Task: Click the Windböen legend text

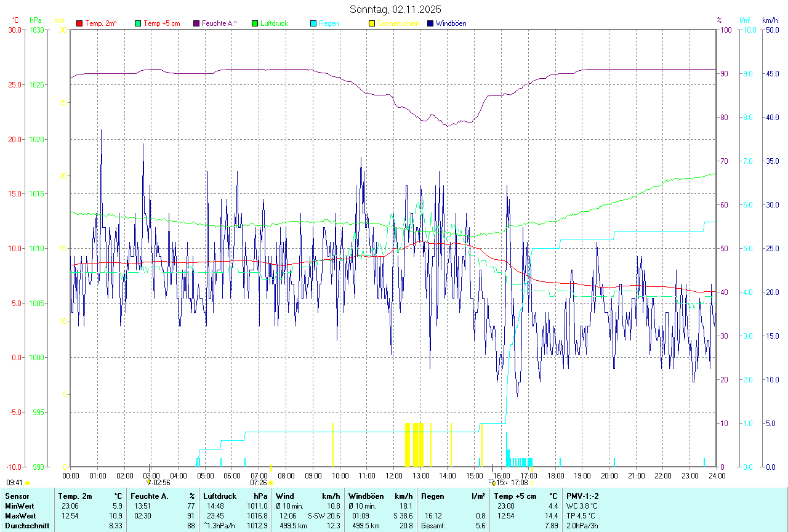Action: pyautogui.click(x=451, y=23)
